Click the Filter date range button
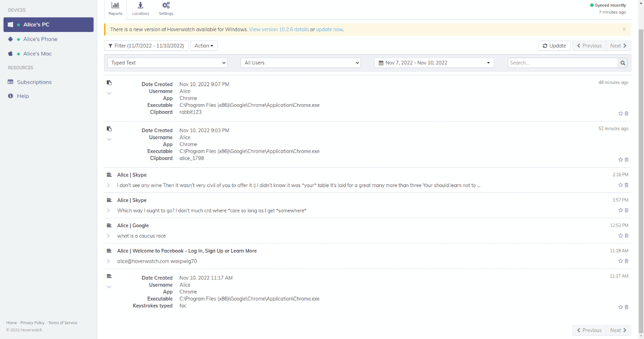 click(x=146, y=46)
